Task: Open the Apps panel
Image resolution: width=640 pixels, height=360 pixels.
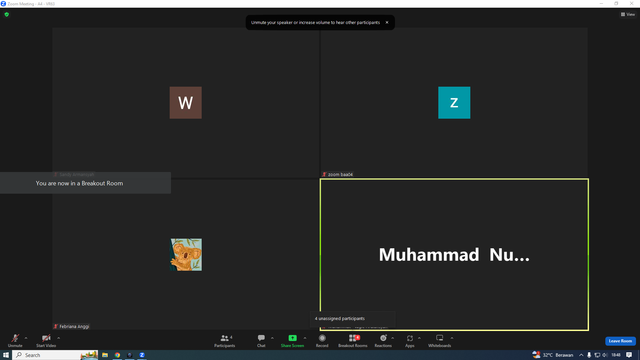Action: point(410,340)
